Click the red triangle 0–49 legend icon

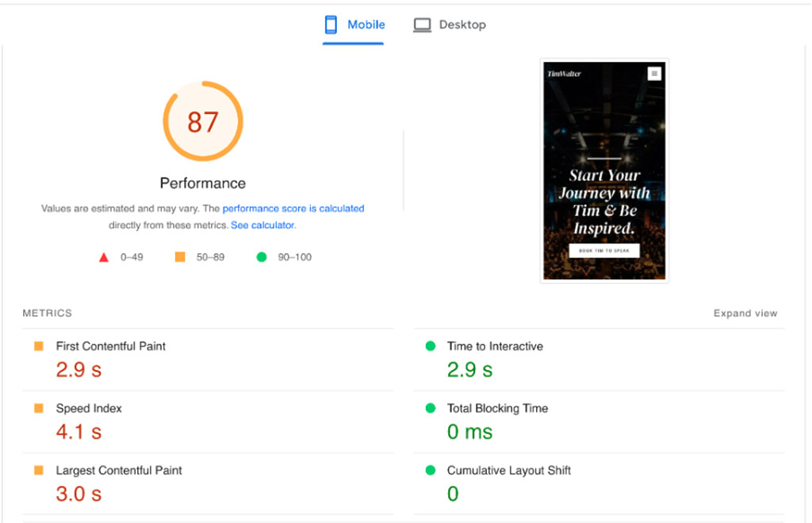tap(103, 257)
